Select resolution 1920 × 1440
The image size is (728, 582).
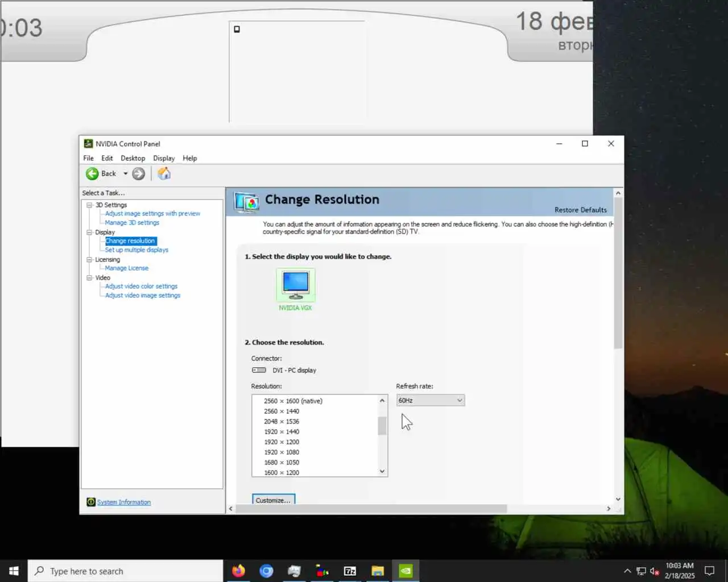click(282, 431)
